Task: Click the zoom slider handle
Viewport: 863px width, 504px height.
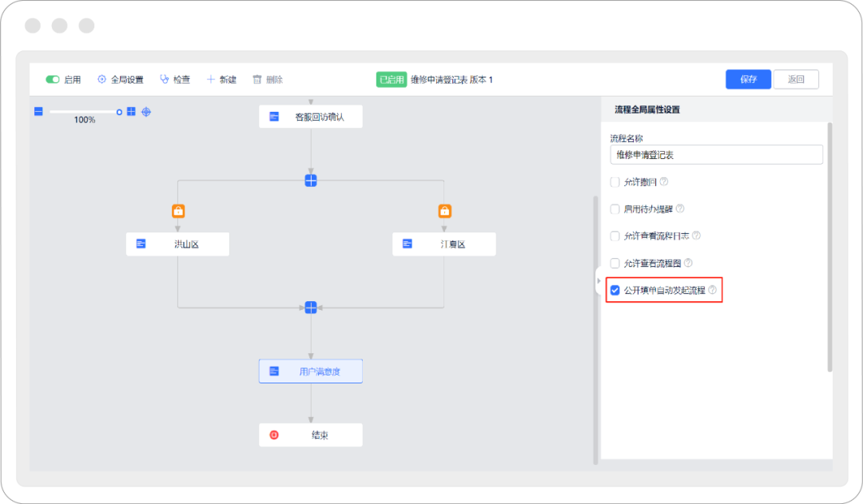Action: click(x=120, y=112)
